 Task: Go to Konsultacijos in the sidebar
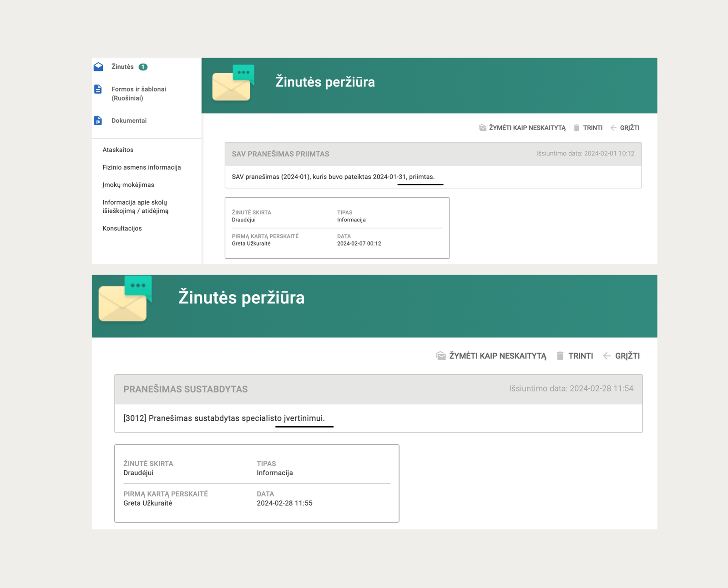point(122,228)
